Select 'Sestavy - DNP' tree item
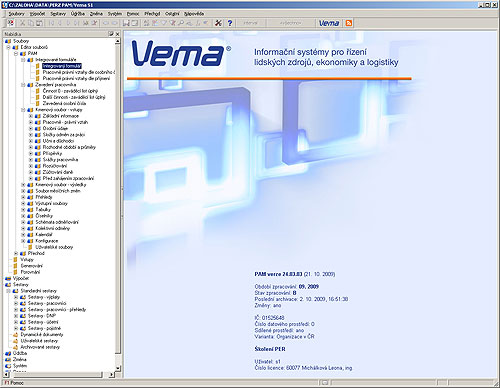This screenshot has height=388, width=500. tap(42, 316)
